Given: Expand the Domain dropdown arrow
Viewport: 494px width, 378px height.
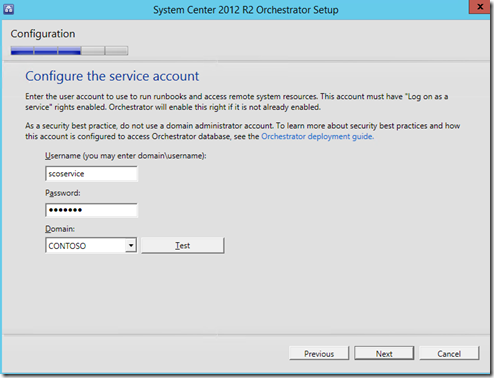Looking at the screenshot, I should [131, 246].
